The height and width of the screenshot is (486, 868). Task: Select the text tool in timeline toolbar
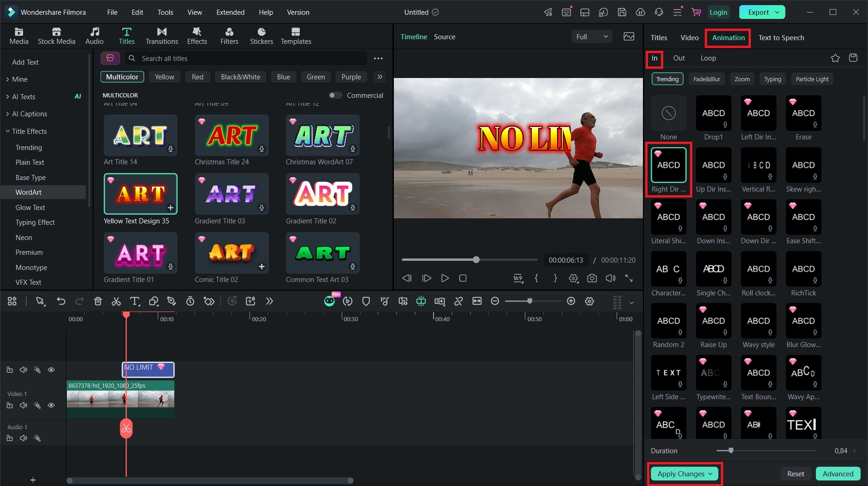coord(135,301)
